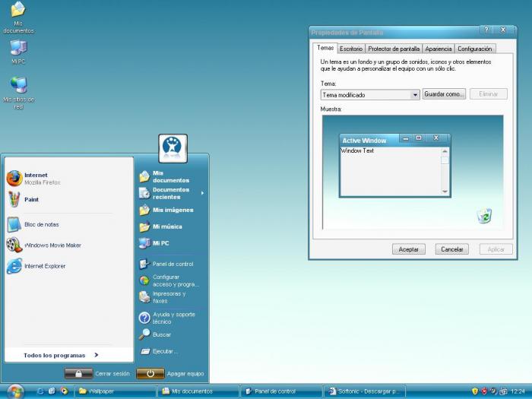Switch to the Escritorio tab
This screenshot has height=399, width=532.
(x=351, y=49)
